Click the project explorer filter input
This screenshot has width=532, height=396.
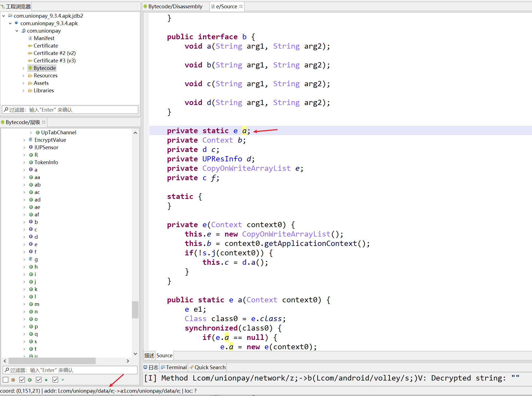(x=71, y=110)
